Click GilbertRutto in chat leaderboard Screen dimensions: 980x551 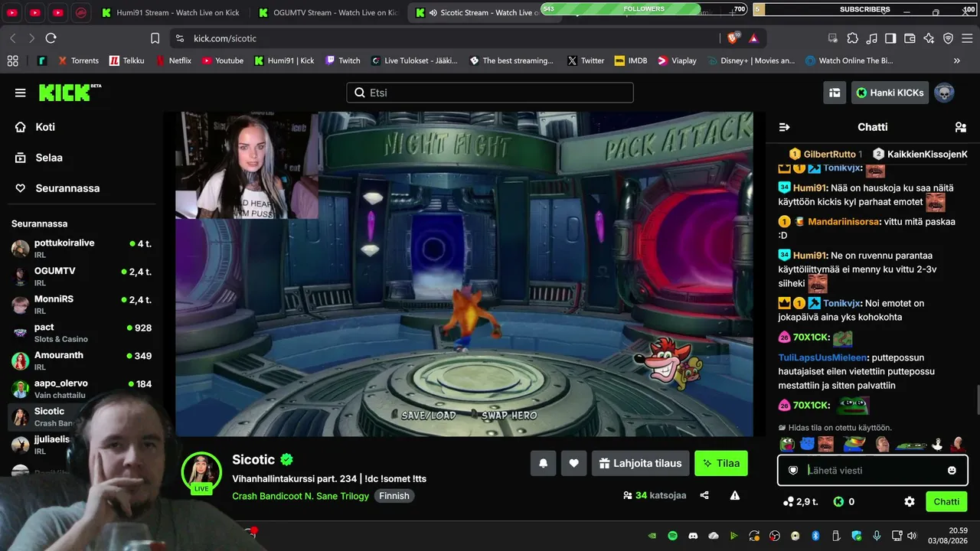tap(830, 154)
